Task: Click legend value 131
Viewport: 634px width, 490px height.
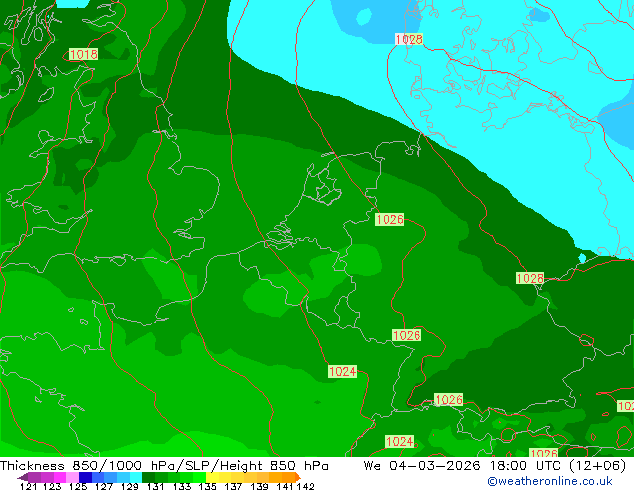Action: [x=156, y=486]
